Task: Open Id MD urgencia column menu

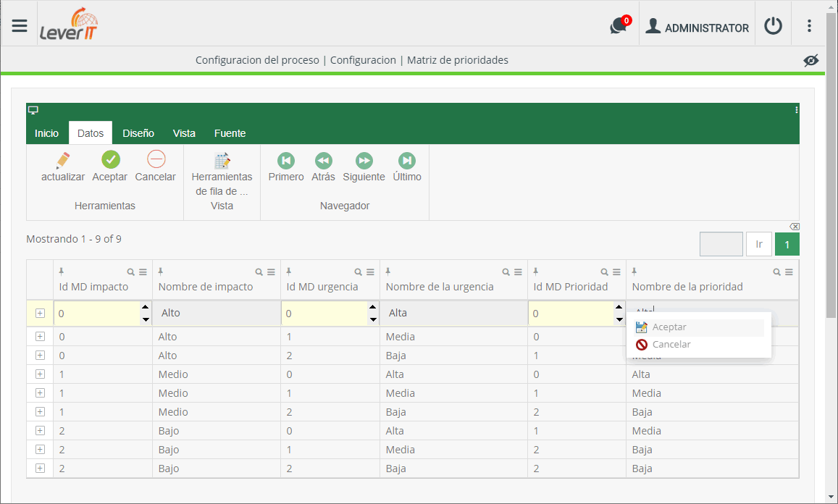Action: pyautogui.click(x=370, y=272)
